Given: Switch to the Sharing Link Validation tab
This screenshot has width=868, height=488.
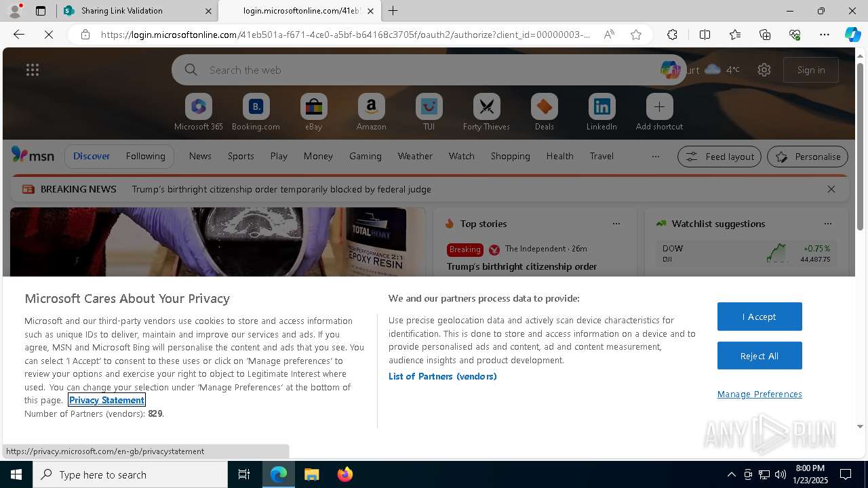Looking at the screenshot, I should click(138, 11).
